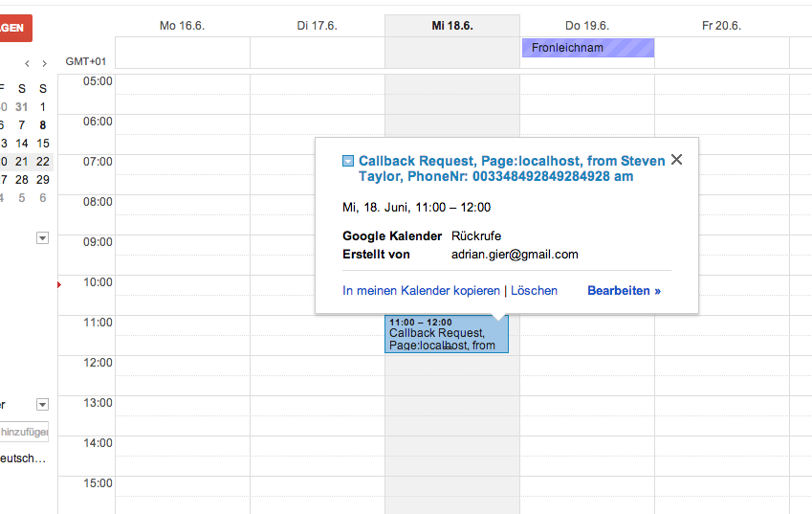This screenshot has height=514, width=812.
Task: Select day 5 of next month in mini calendar
Action: click(x=21, y=198)
